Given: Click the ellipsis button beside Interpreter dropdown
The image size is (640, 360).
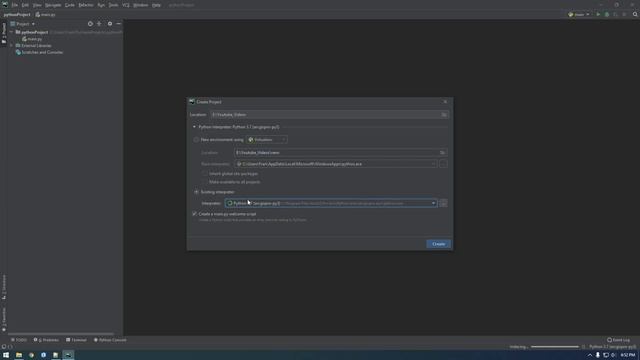Looking at the screenshot, I should coord(443,203).
